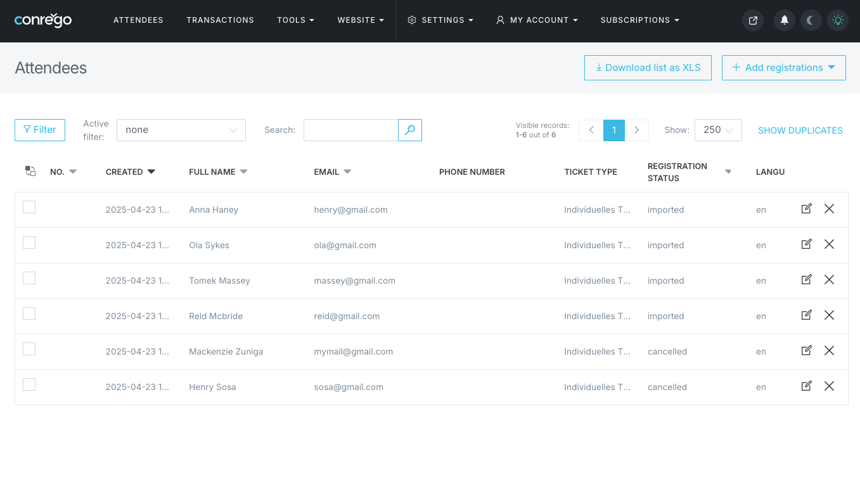Mark Mackenzie Zuniga's checkbox
Image resolution: width=860 pixels, height=504 pixels.
tap(29, 349)
